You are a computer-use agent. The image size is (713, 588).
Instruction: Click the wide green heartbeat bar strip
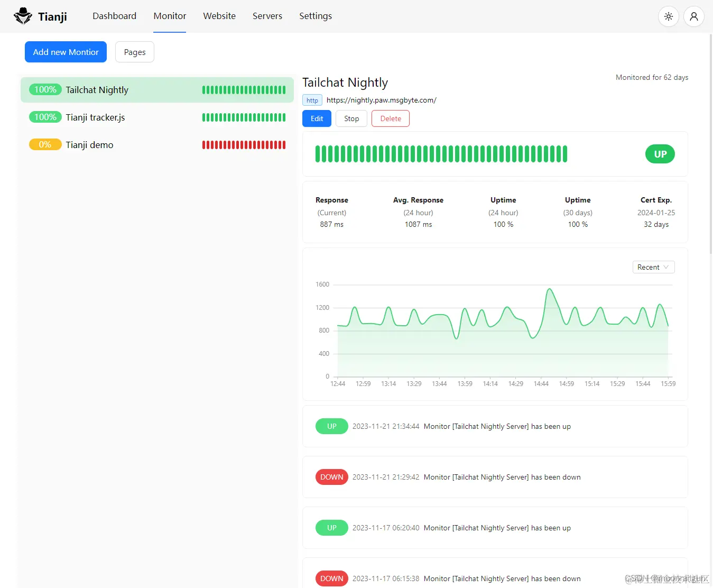[441, 154]
